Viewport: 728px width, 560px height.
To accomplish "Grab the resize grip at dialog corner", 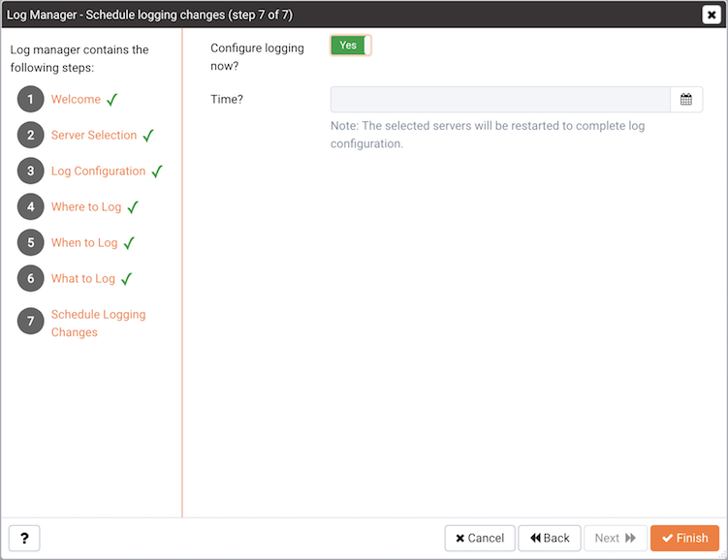I will (722, 554).
